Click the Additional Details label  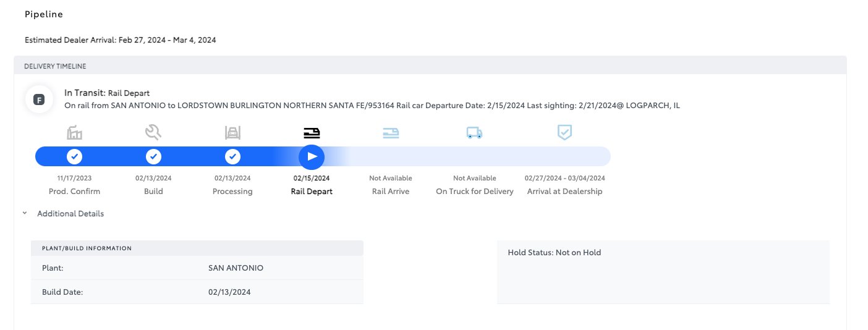(70, 214)
